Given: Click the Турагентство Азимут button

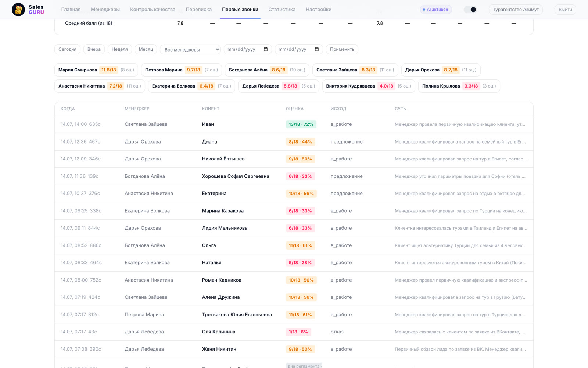Looking at the screenshot, I should (516, 10).
